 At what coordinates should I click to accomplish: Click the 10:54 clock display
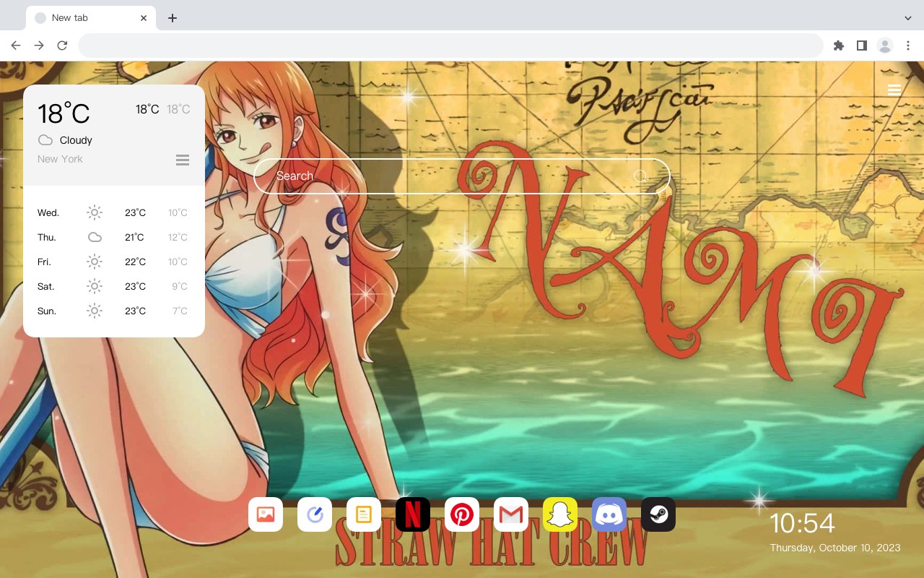coord(802,523)
